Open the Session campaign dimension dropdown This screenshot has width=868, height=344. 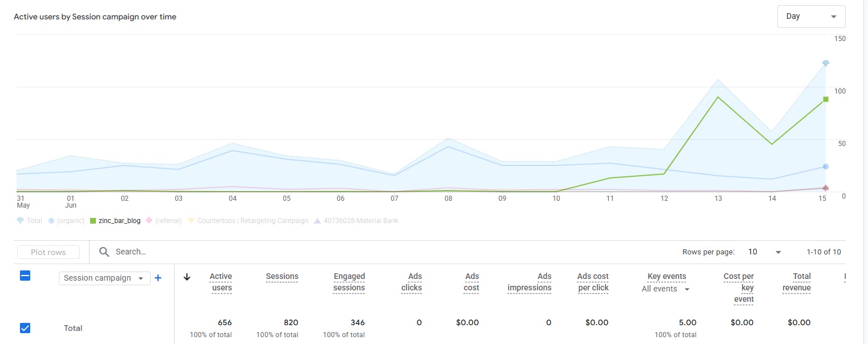pos(104,278)
